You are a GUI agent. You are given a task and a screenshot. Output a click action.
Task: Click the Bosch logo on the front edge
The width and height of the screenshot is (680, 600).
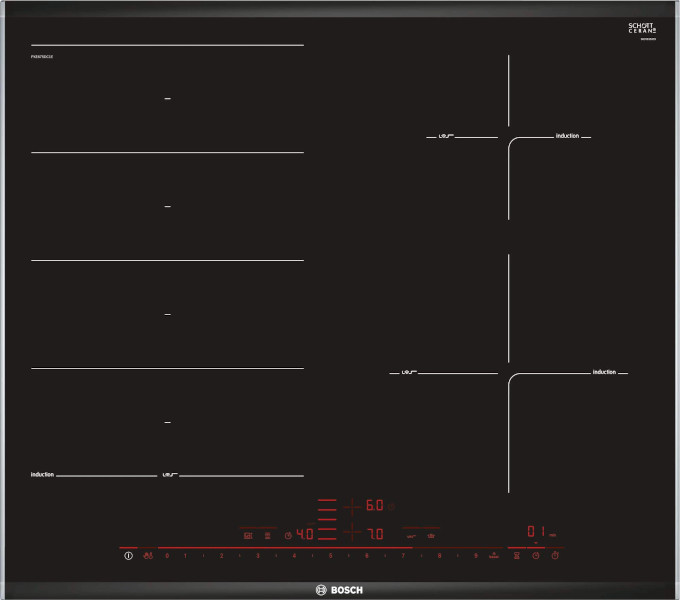[339, 590]
